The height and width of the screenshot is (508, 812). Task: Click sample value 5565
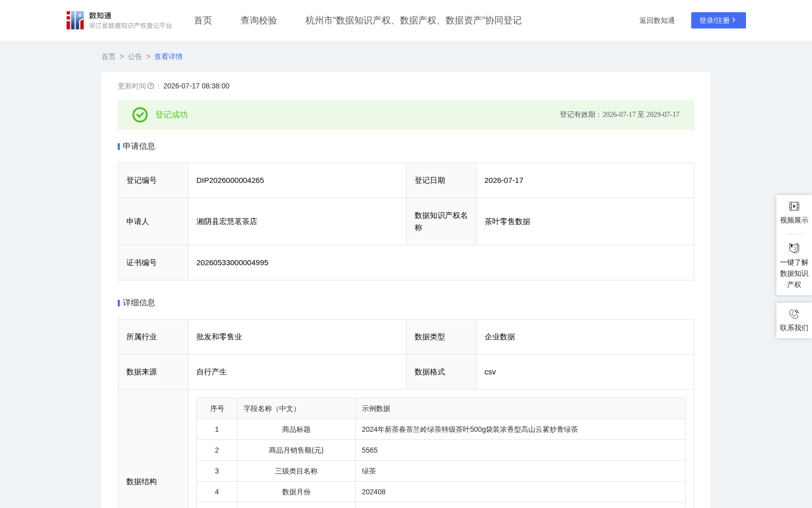[x=370, y=450]
